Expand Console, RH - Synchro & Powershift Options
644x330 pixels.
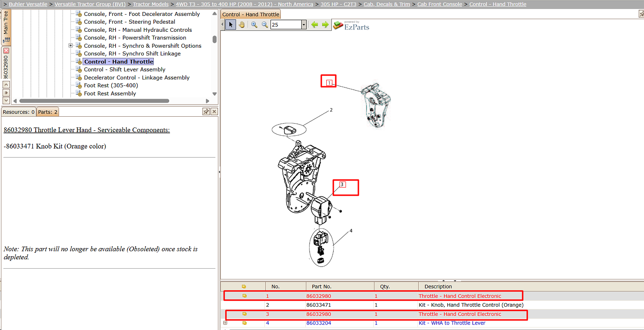click(x=70, y=45)
